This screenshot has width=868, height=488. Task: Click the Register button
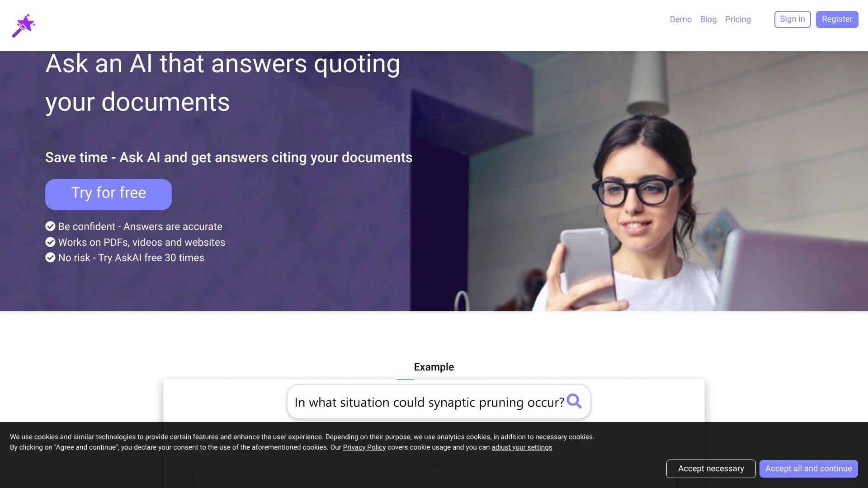[837, 19]
